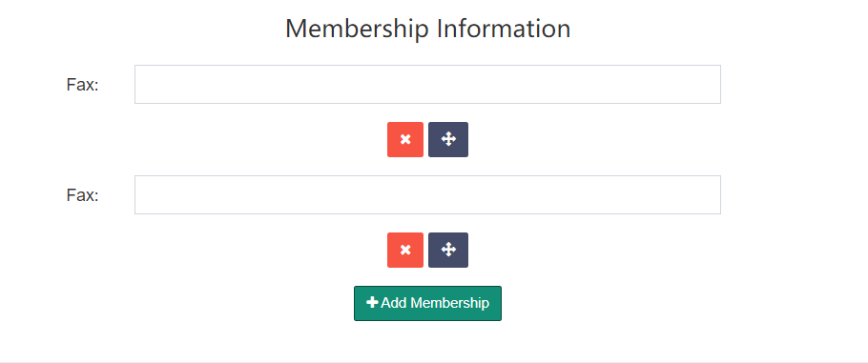Remove the second Fax membership entry

[405, 251]
